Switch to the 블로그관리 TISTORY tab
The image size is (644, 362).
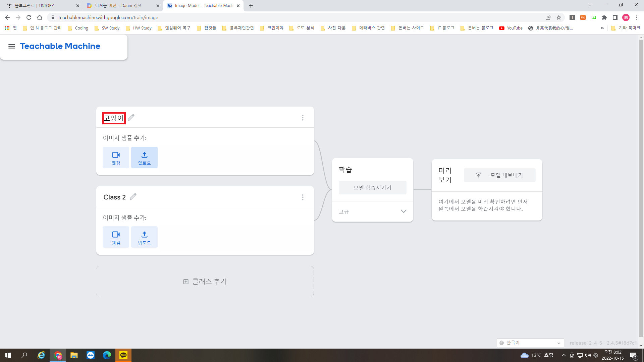[42, 6]
